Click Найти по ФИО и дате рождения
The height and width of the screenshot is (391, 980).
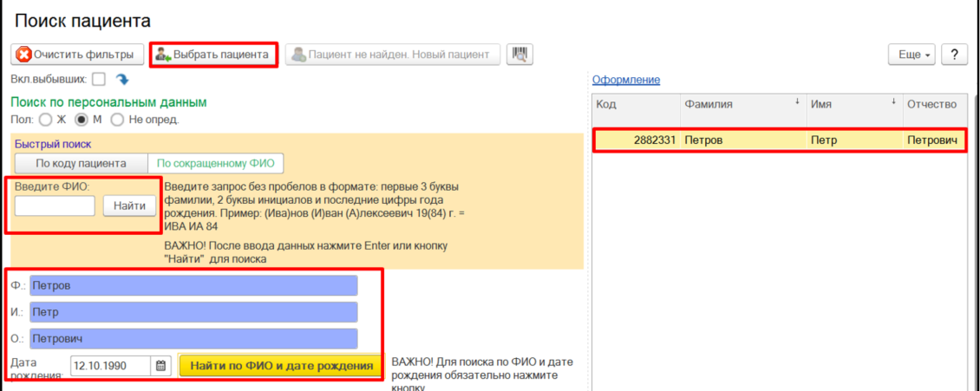coord(281,366)
